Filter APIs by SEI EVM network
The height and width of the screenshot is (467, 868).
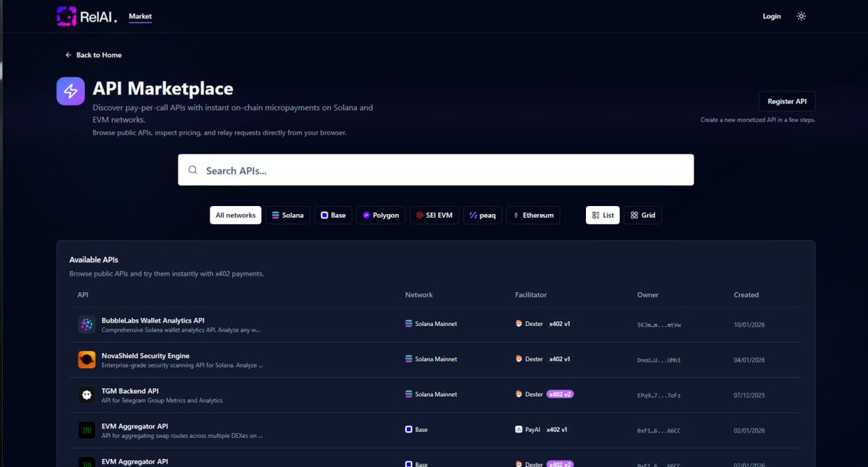coord(434,215)
